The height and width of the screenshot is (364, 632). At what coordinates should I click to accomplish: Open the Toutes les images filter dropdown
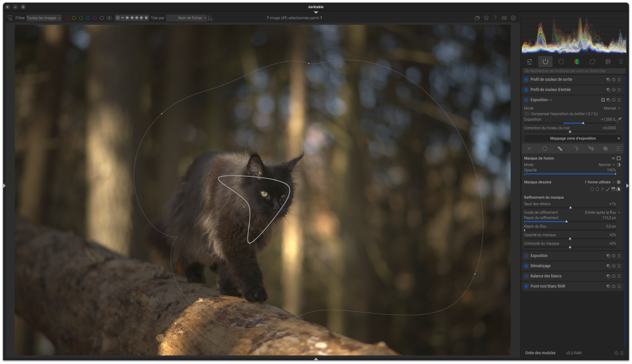[44, 18]
